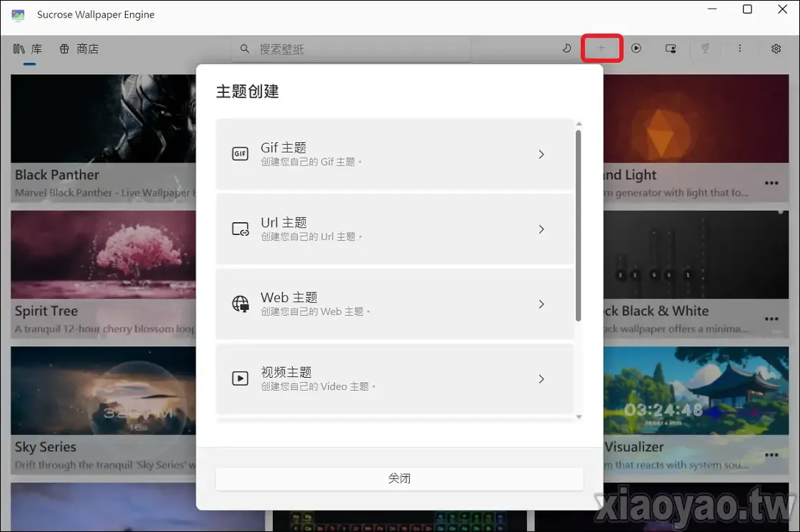The width and height of the screenshot is (800, 532).
Task: Click the 关闭 close button
Action: coord(399,478)
